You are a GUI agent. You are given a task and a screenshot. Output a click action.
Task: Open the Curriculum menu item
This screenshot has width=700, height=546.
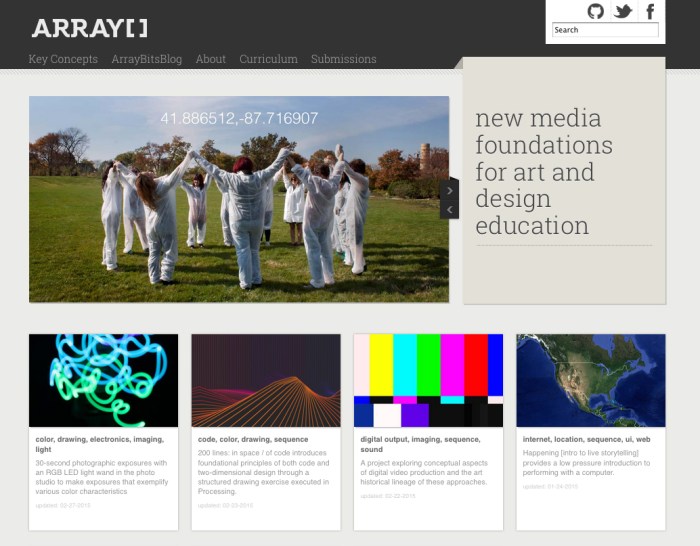(268, 59)
